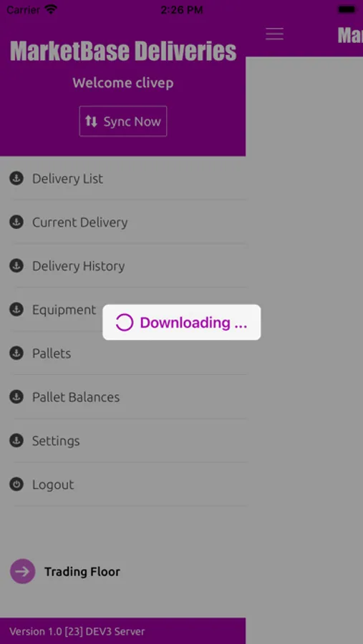This screenshot has width=363, height=644.
Task: Go to Delivery History
Action: click(x=123, y=265)
